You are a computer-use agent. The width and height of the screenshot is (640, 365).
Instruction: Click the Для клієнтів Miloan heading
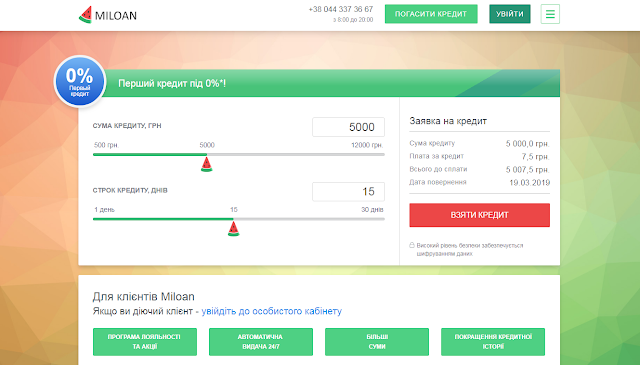click(144, 296)
